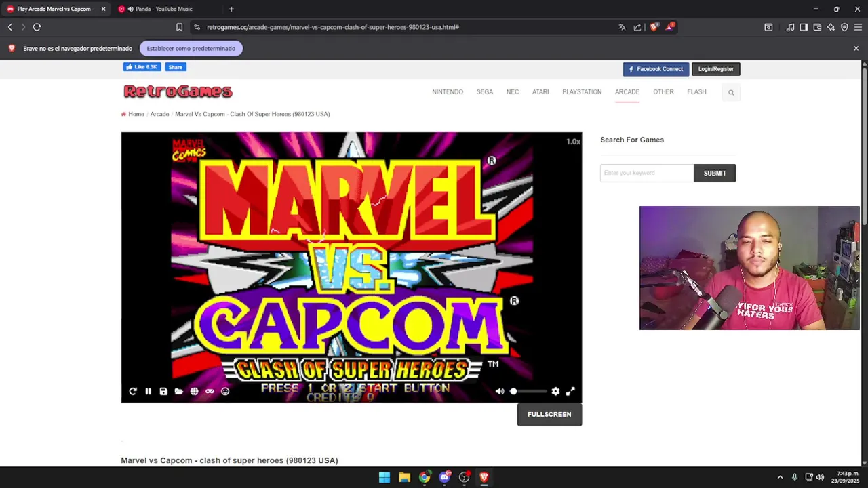Click the Facebook Connect button

pos(656,69)
